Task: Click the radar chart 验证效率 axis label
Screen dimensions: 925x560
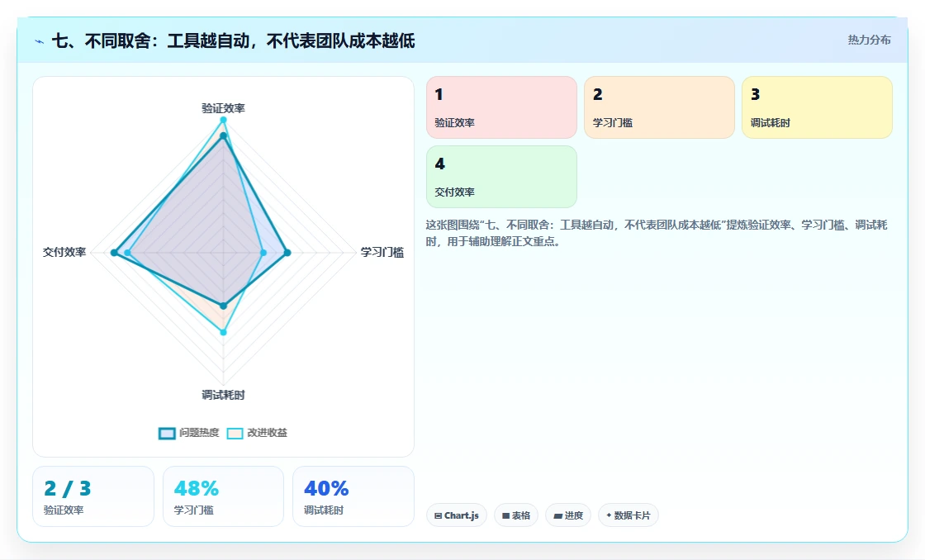Action: pos(223,108)
